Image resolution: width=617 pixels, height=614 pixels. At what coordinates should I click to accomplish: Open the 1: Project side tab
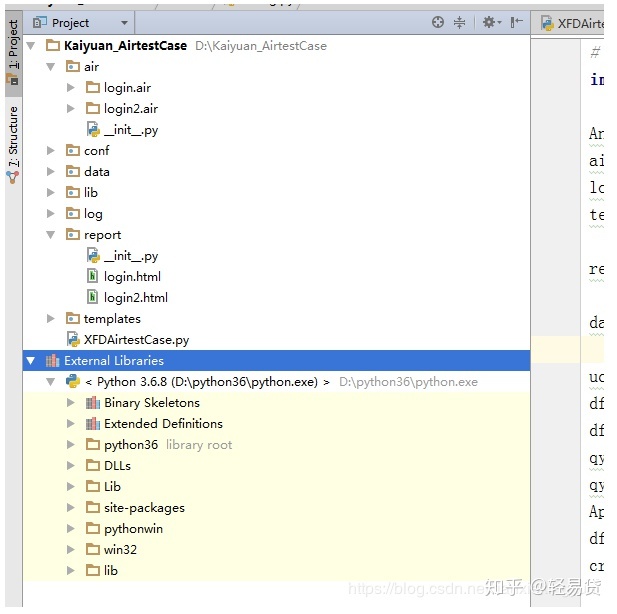point(13,53)
